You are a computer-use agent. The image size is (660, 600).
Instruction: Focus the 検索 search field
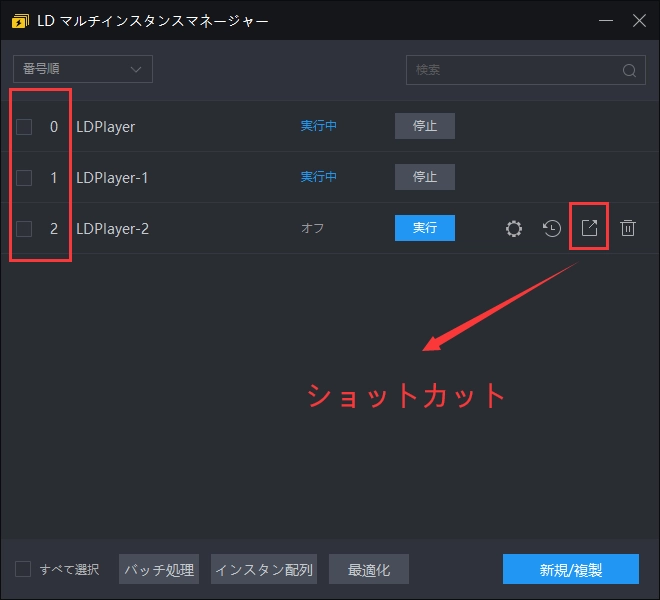pyautogui.click(x=526, y=70)
